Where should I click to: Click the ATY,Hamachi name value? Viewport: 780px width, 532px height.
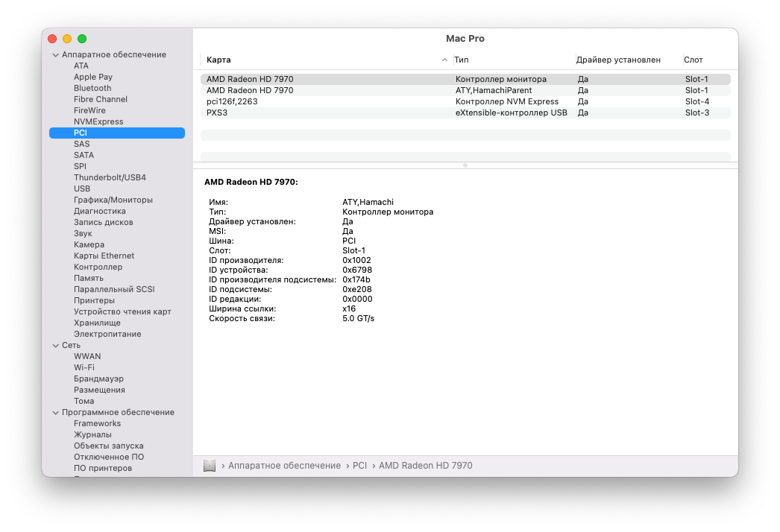coord(368,203)
